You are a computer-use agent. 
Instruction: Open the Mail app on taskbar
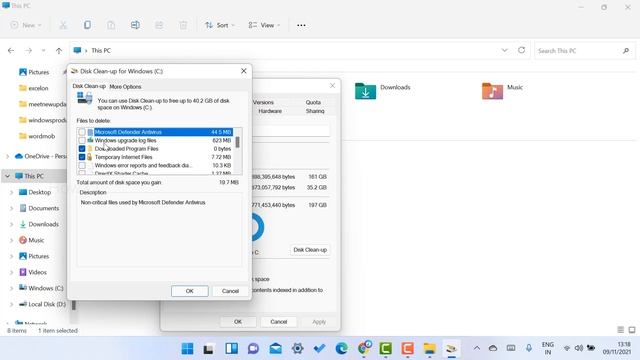tap(276, 349)
